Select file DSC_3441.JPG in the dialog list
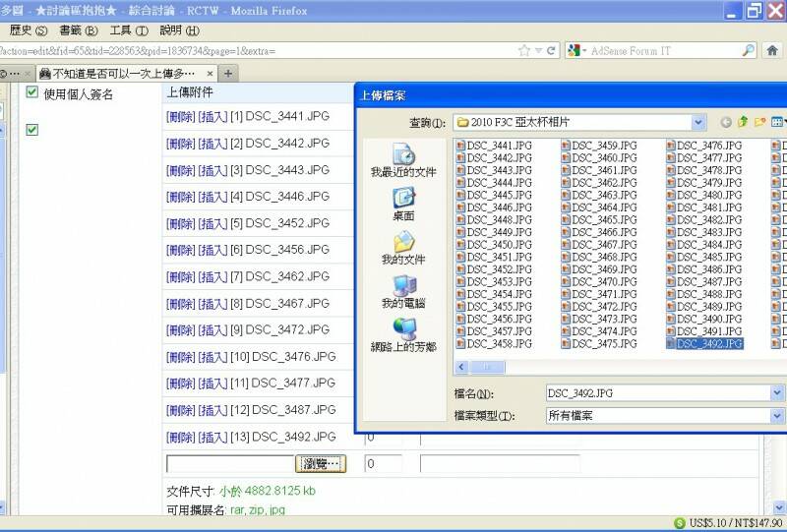Image resolution: width=787 pixels, height=532 pixels. pyautogui.click(x=494, y=146)
